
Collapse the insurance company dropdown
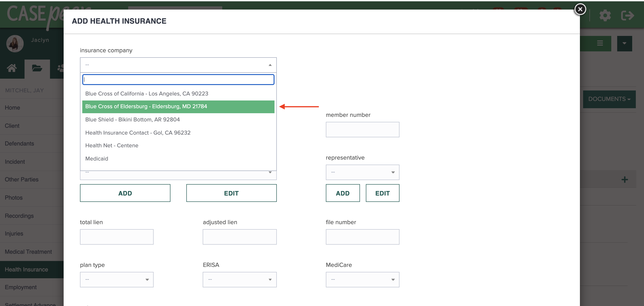(x=178, y=65)
